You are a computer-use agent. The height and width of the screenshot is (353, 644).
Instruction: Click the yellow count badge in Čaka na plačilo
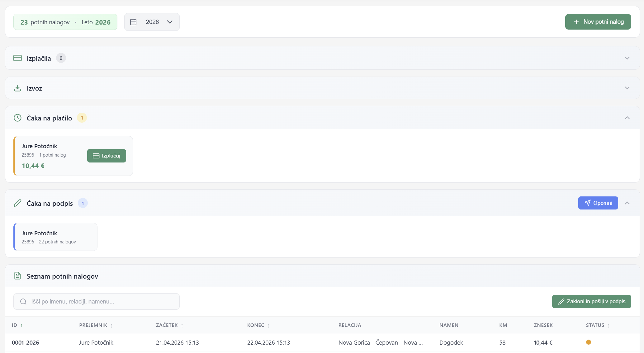tap(82, 118)
